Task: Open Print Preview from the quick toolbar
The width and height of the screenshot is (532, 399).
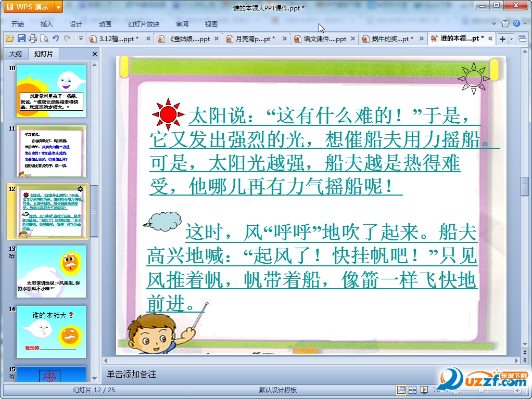Action: [x=44, y=38]
